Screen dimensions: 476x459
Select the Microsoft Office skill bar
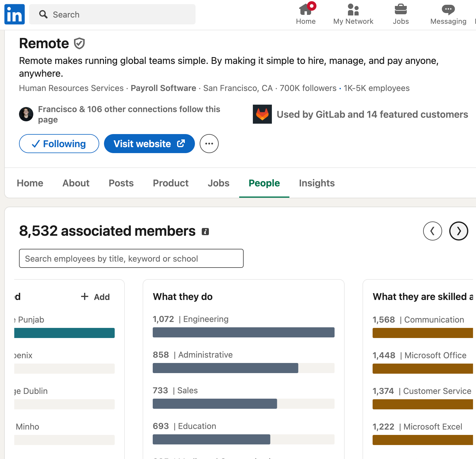tap(423, 369)
